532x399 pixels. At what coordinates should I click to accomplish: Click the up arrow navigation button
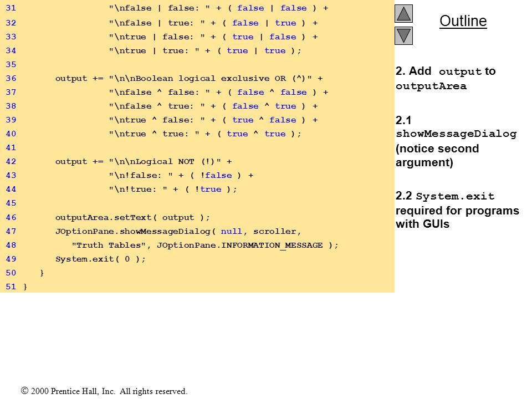pyautogui.click(x=403, y=13)
